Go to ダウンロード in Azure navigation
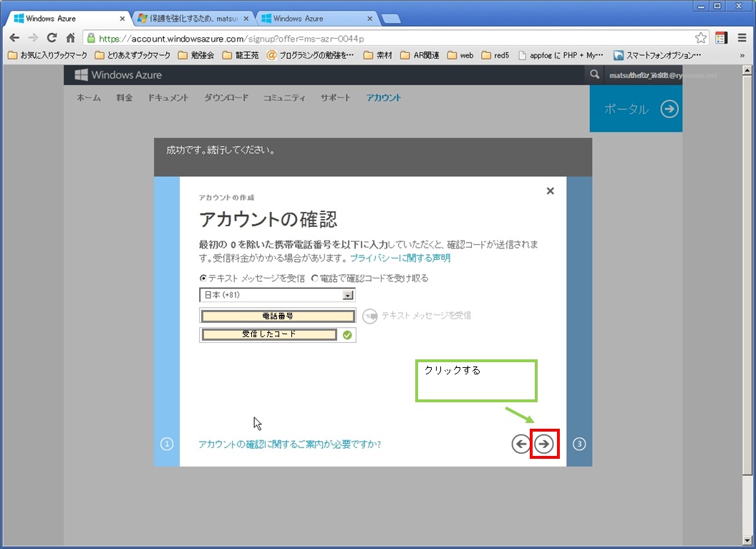The width and height of the screenshot is (756, 549). [226, 98]
